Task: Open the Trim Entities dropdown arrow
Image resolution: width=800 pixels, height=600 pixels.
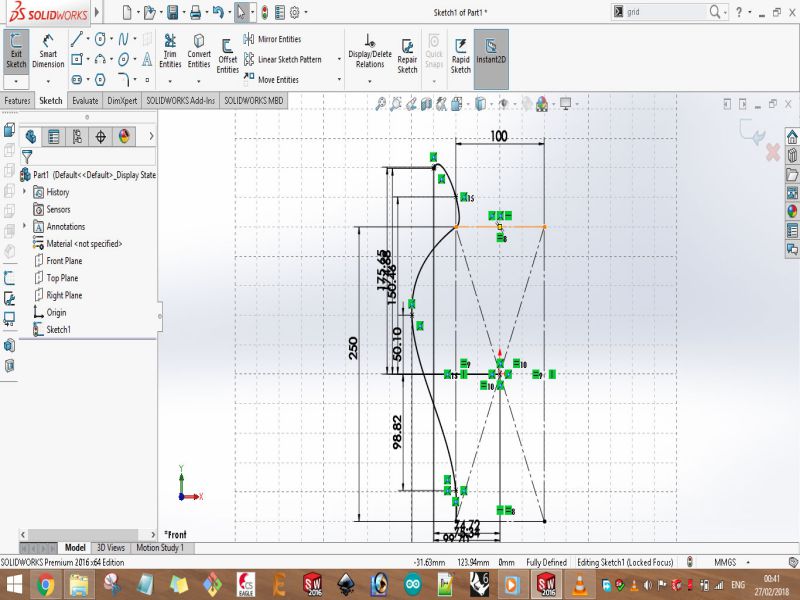Action: tap(170, 81)
